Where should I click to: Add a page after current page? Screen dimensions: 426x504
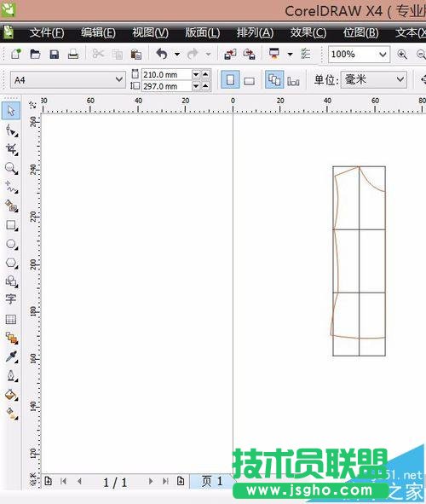pyautogui.click(x=181, y=481)
